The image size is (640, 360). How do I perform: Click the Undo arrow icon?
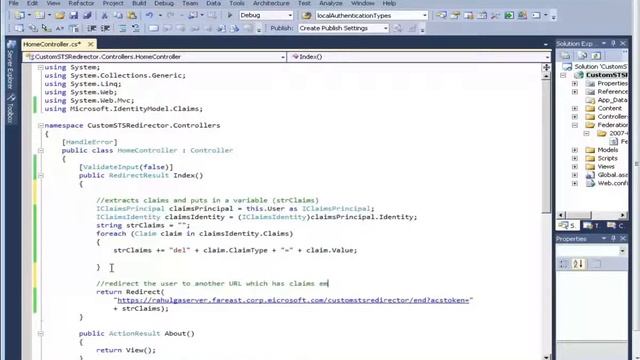point(149,16)
